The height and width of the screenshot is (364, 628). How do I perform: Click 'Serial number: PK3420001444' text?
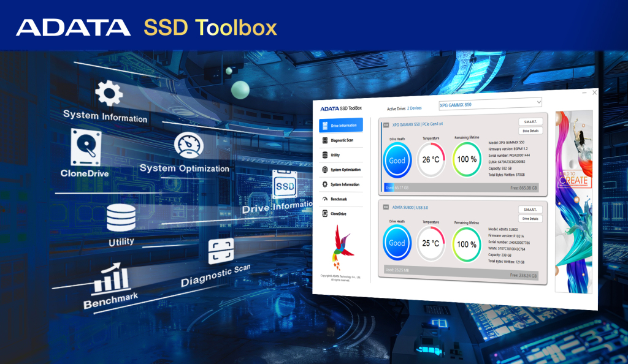click(509, 155)
